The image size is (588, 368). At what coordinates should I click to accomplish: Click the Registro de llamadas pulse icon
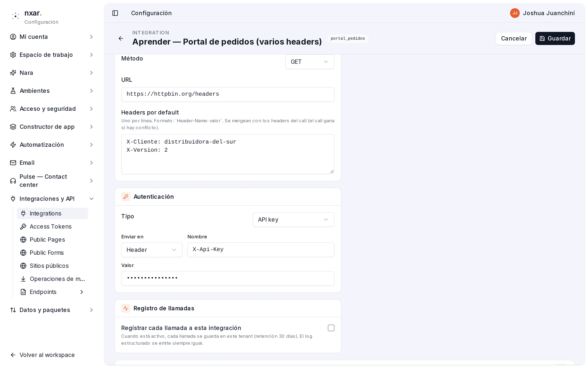tap(126, 308)
